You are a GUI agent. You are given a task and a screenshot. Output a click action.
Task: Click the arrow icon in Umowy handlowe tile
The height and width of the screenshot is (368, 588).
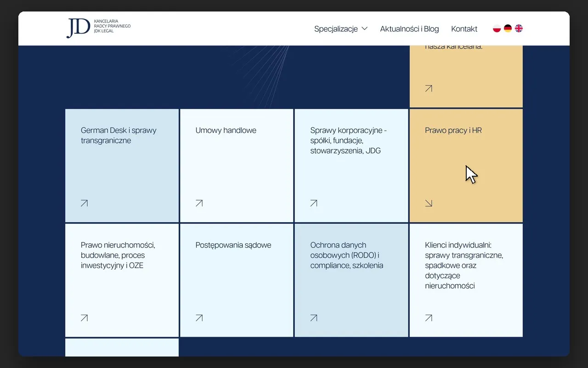[x=199, y=203]
